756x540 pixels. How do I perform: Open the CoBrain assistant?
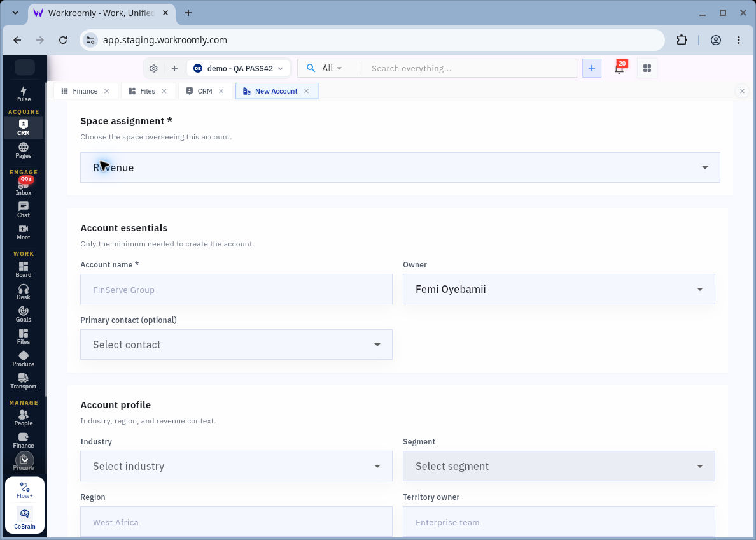pyautogui.click(x=25, y=518)
